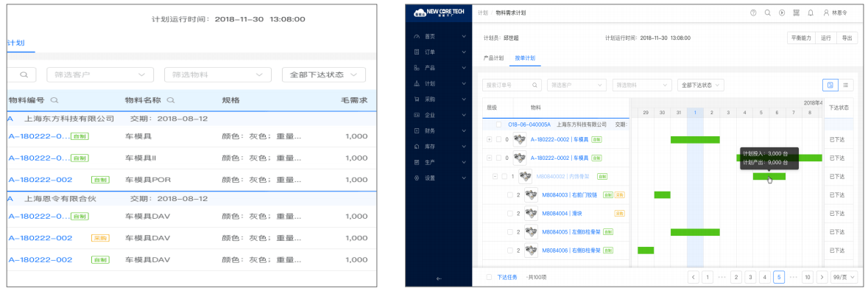Viewport: 868px width, 291px height.
Task: Open the 设置 settings icon in the sidebar
Action: (416, 178)
